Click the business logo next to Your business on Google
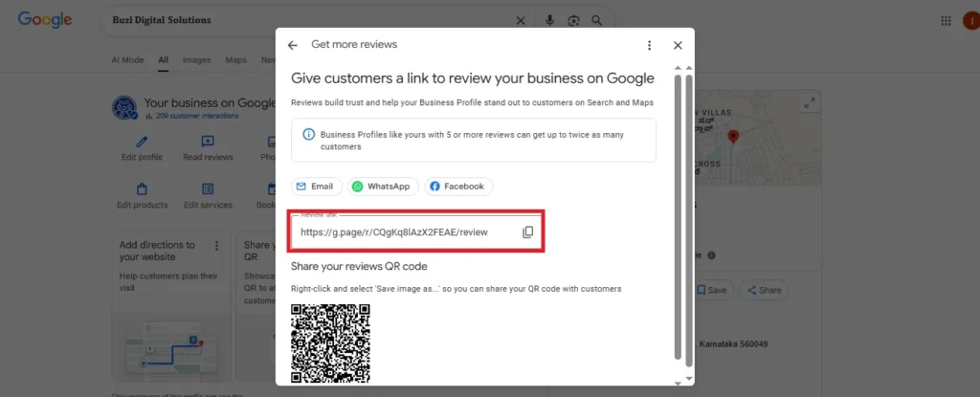This screenshot has width=980, height=397. point(124,107)
